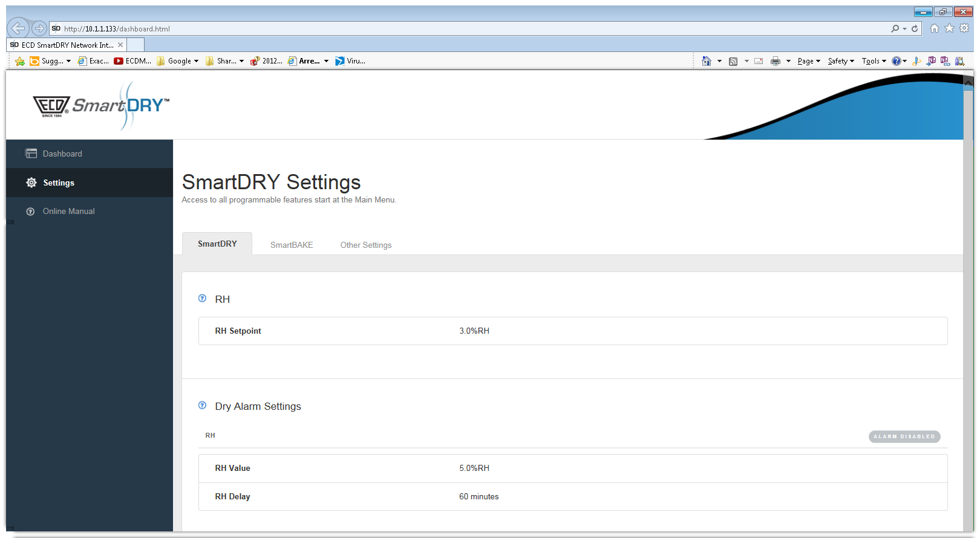
Task: Select the ECD SmartDRY Network Int... browser tab
Action: point(67,45)
